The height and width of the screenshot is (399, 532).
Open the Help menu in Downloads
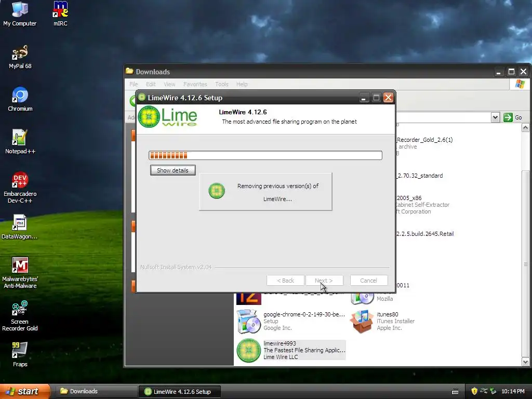coord(242,84)
